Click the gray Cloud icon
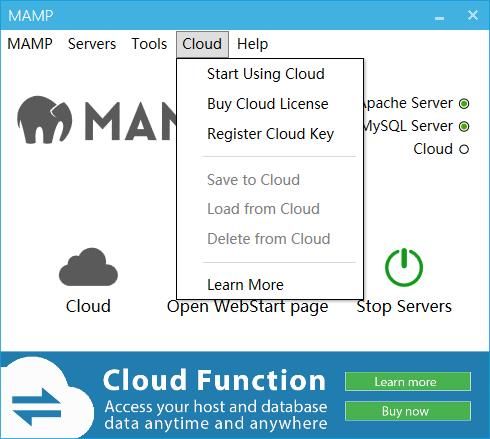Viewport: 490px width, 439px height. pyautogui.click(x=88, y=267)
